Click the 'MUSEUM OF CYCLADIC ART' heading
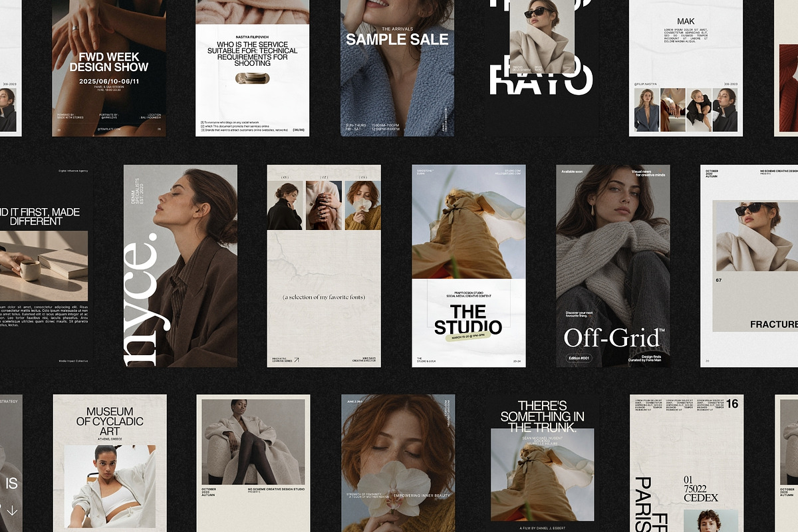This screenshot has width=798, height=532. [110, 420]
